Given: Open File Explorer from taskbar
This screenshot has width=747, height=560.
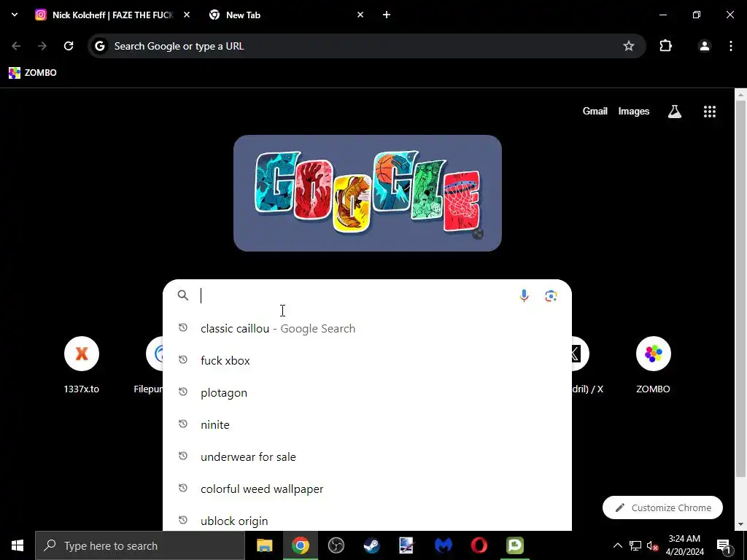Looking at the screenshot, I should 264,545.
